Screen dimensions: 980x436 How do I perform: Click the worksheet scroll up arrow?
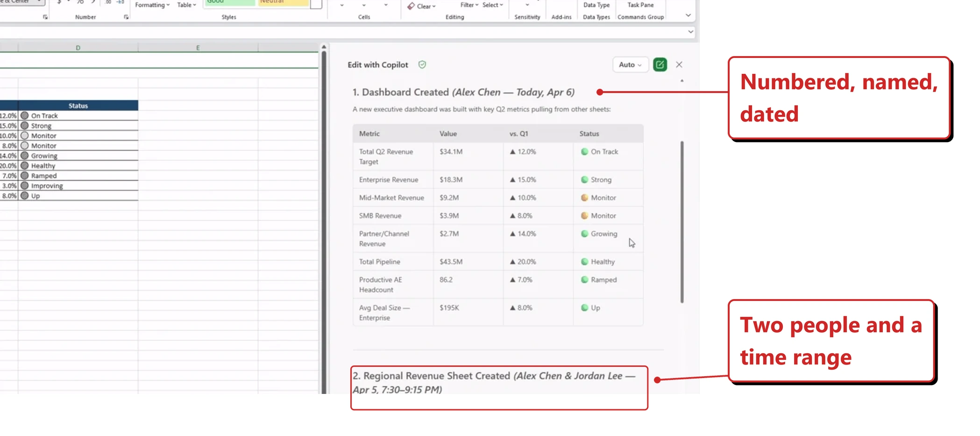(x=324, y=47)
